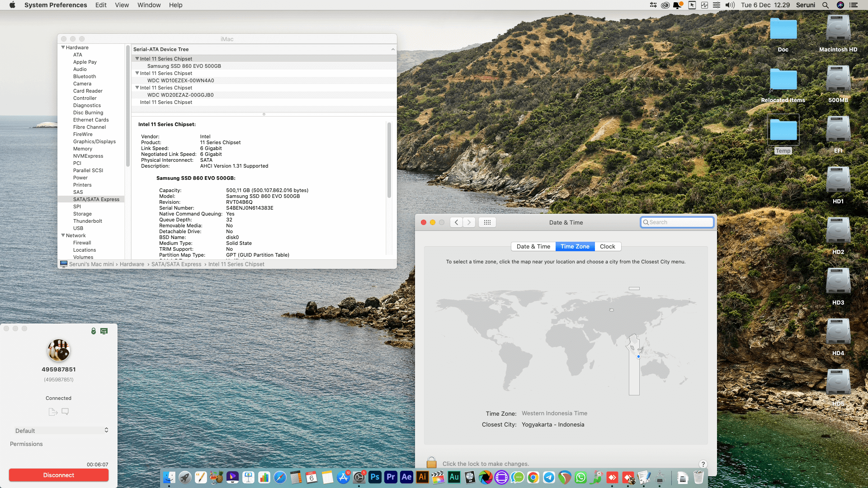Click the file transfer icon in AnyDesk
Viewport: 868px width, 488px height.
[52, 412]
